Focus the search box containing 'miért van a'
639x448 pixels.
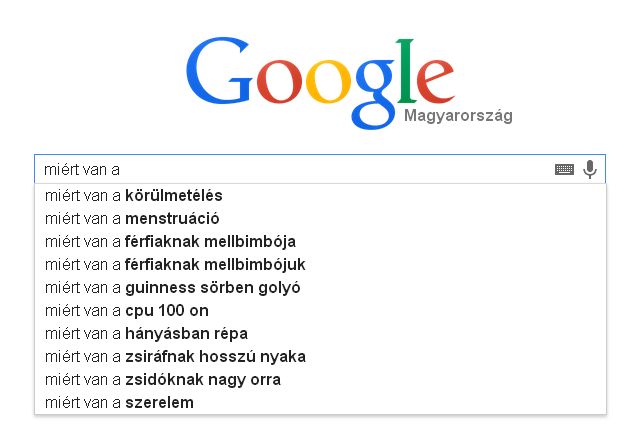point(290,169)
